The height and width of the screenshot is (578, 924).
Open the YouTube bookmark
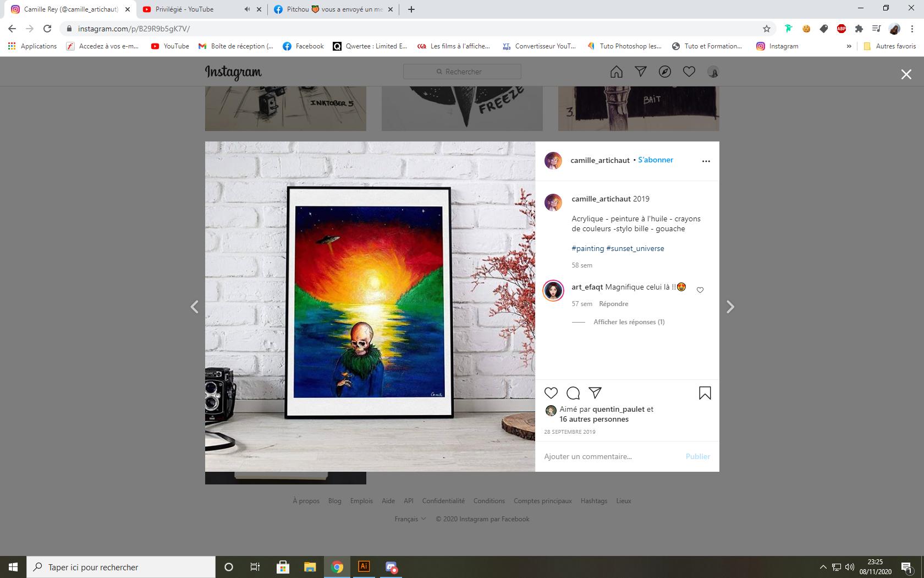[170, 46]
